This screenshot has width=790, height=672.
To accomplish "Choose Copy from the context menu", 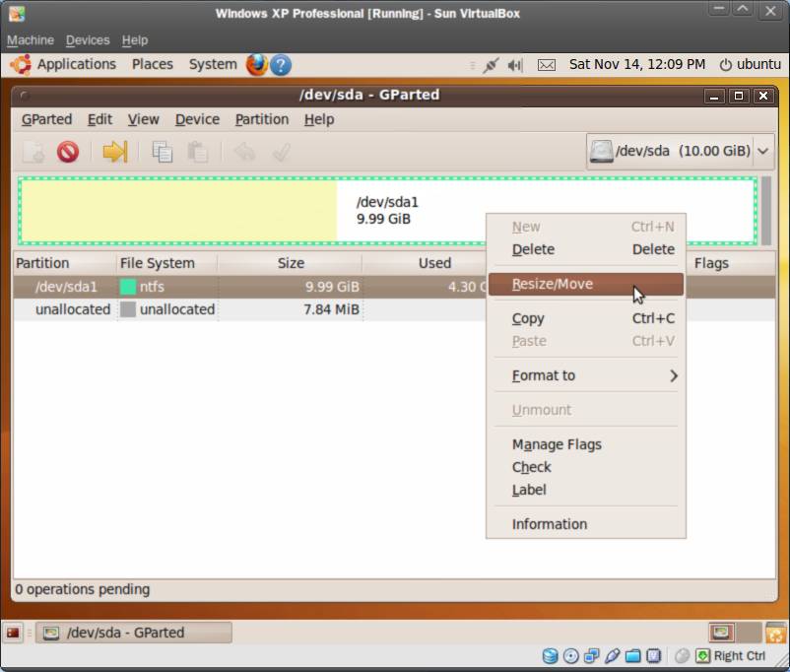I will pyautogui.click(x=586, y=318).
